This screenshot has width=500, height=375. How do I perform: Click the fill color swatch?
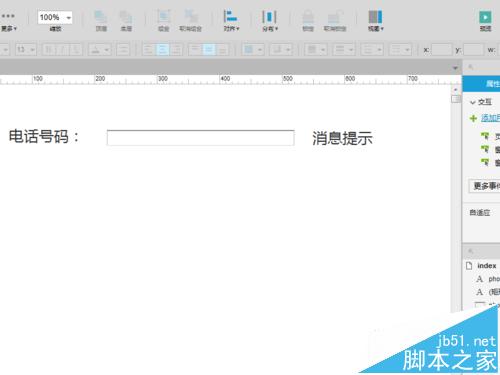click(x=249, y=50)
